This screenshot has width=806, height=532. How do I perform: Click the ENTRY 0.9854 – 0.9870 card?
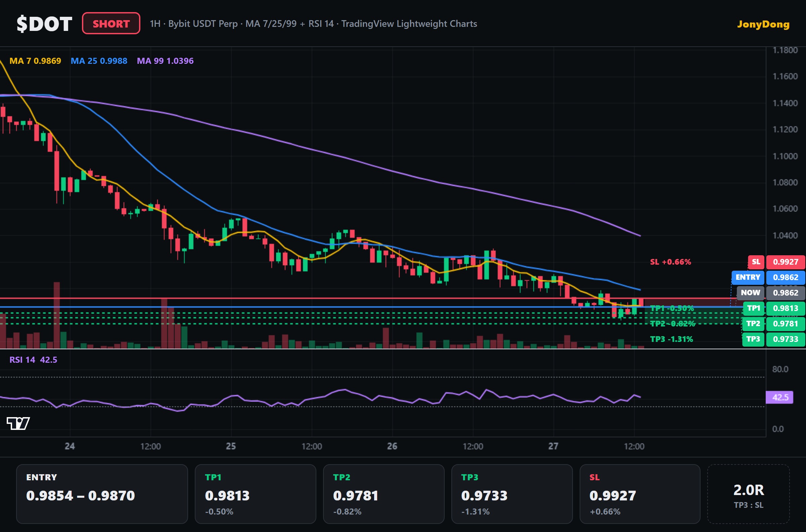click(x=102, y=494)
